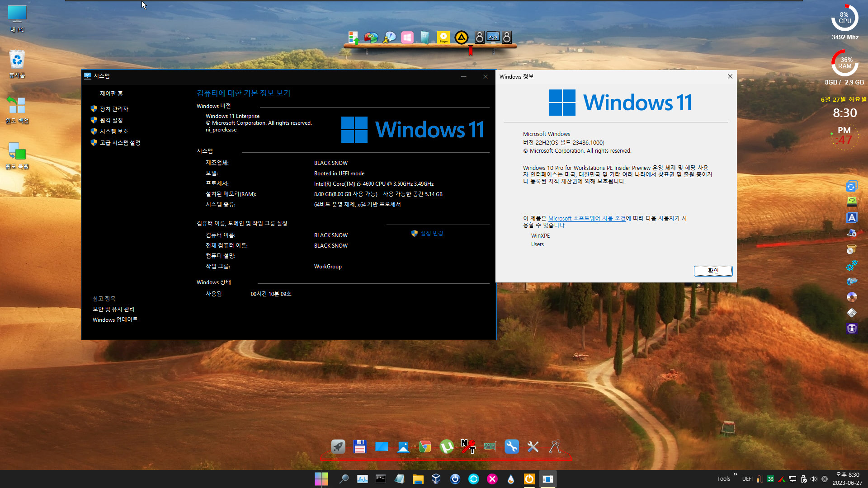The image size is (868, 488).
Task: Select the '00시간 10분 09초' uptime text
Action: 271,294
